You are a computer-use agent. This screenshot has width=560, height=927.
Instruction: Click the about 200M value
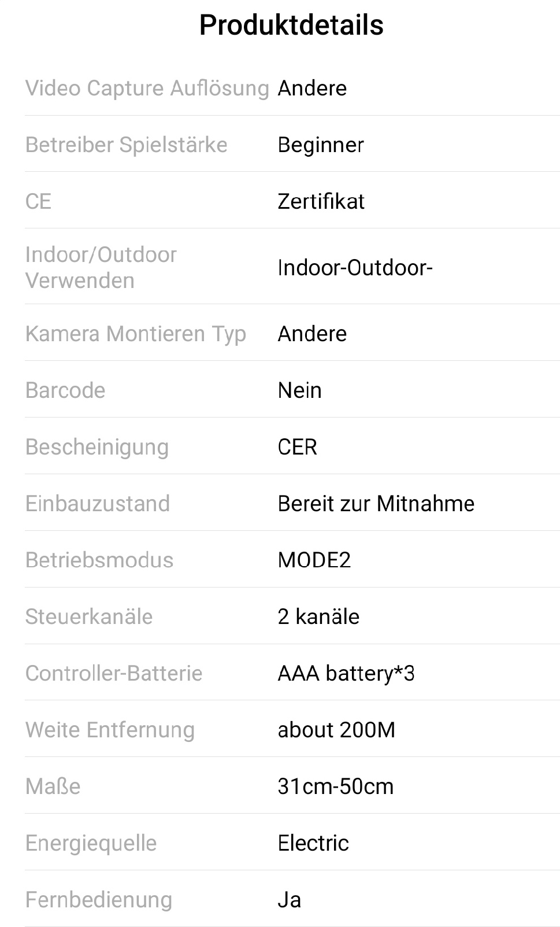point(336,730)
